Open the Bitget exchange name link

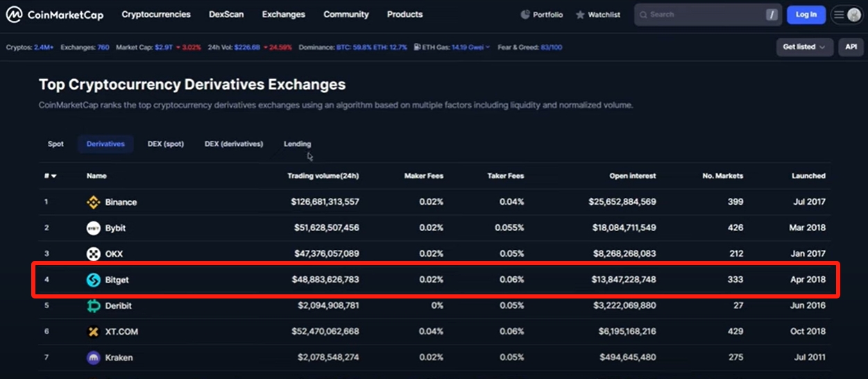tap(117, 280)
